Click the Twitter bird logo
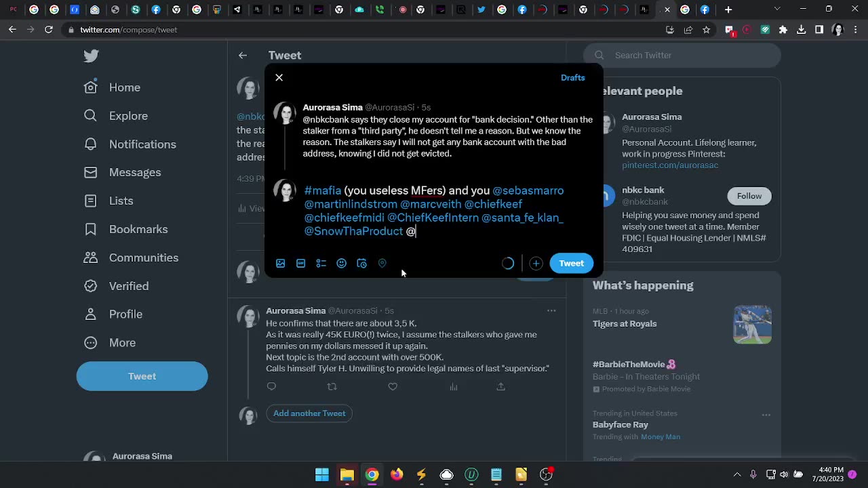This screenshot has width=868, height=488. [x=91, y=56]
